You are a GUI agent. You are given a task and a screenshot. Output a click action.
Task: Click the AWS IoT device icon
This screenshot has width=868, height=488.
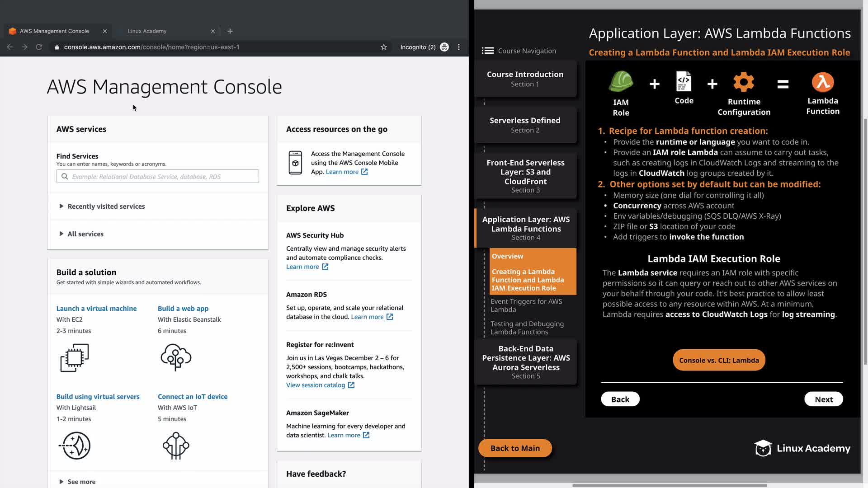click(x=176, y=446)
